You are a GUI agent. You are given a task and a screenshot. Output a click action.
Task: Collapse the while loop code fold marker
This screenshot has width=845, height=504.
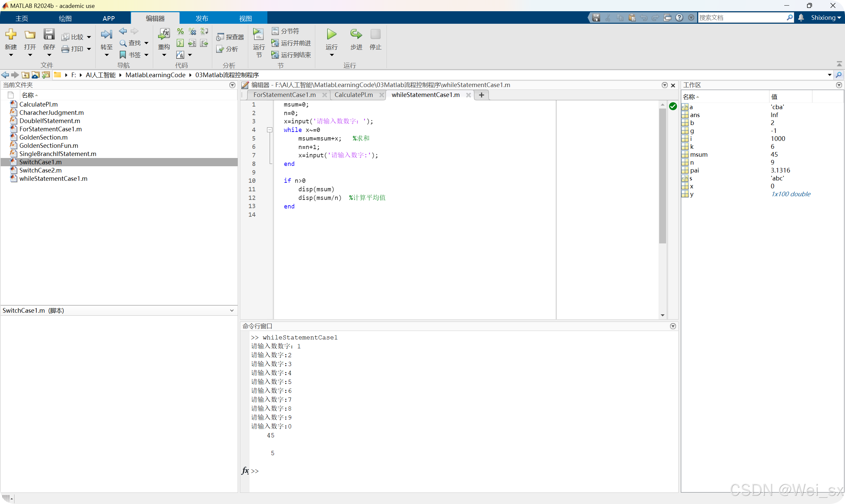click(x=269, y=130)
